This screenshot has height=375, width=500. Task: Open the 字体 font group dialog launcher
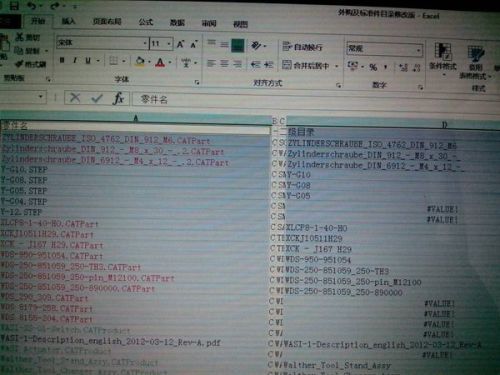click(197, 82)
